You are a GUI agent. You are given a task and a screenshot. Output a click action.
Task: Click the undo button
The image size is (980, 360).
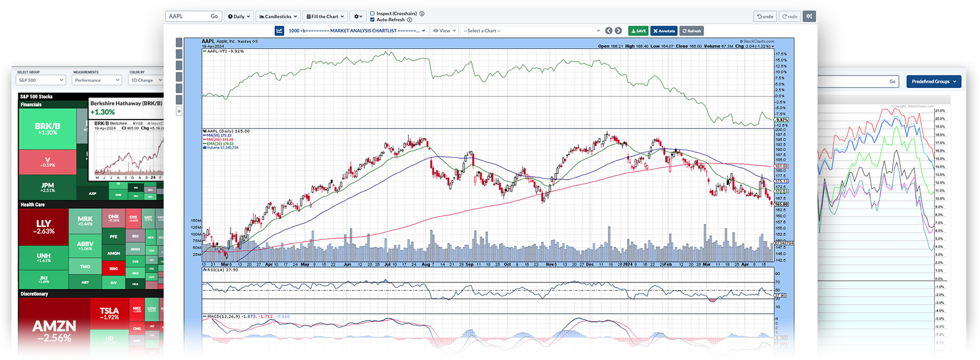[765, 17]
